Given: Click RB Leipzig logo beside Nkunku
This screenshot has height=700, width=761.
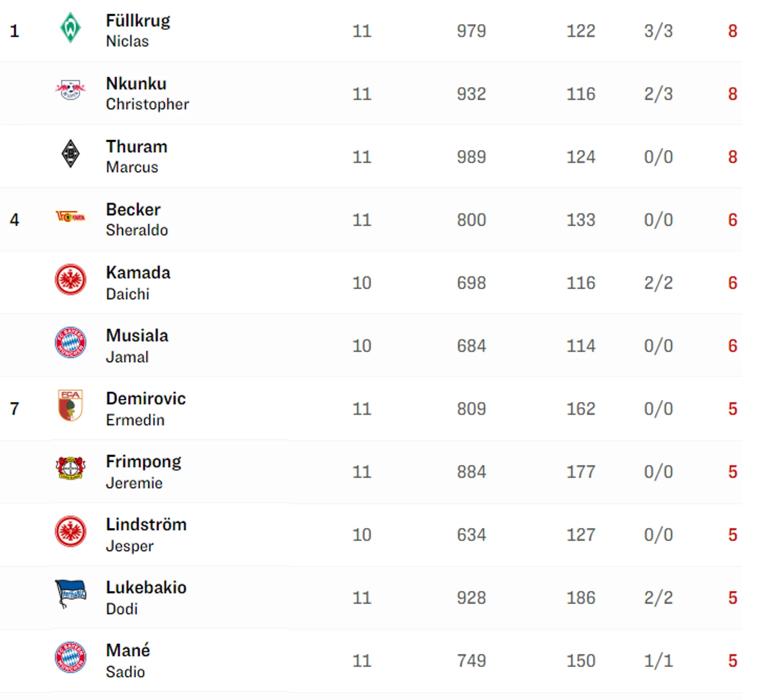Looking at the screenshot, I should pyautogui.click(x=70, y=90).
